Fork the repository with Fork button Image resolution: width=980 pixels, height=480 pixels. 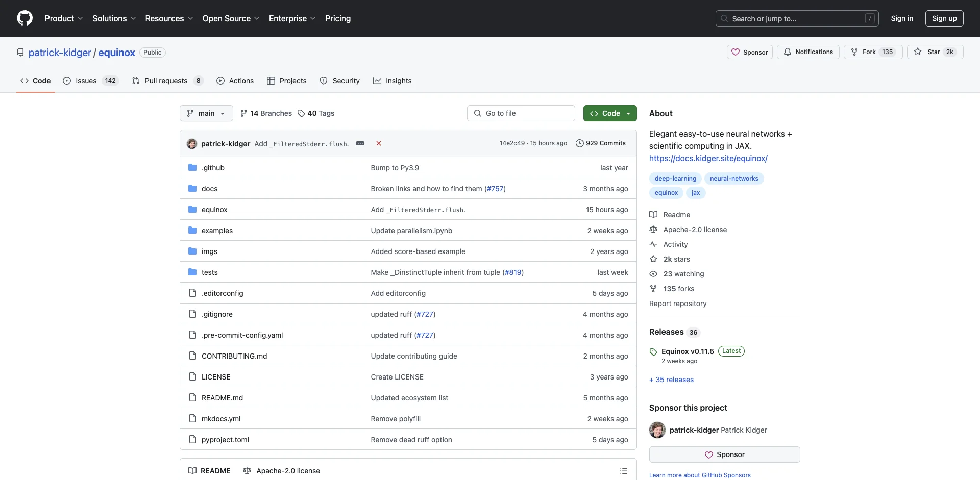[873, 52]
